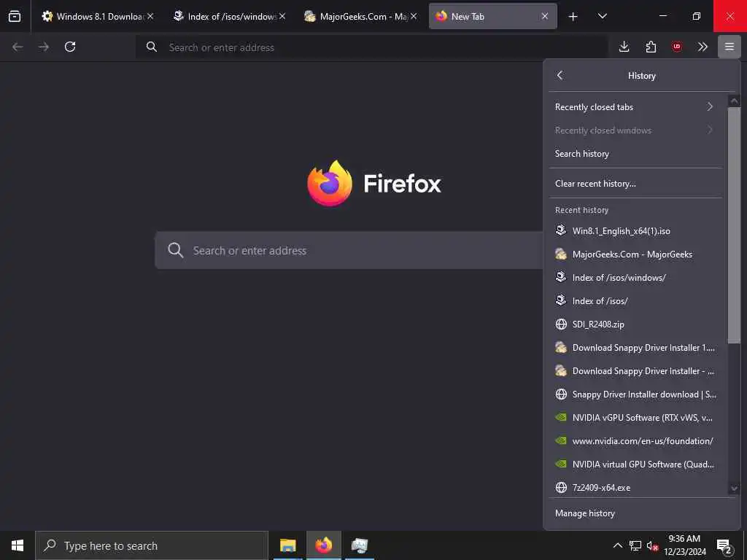This screenshot has width=747, height=560.
Task: Open Snappy Driver Installer download | S... entry
Action: click(635, 394)
